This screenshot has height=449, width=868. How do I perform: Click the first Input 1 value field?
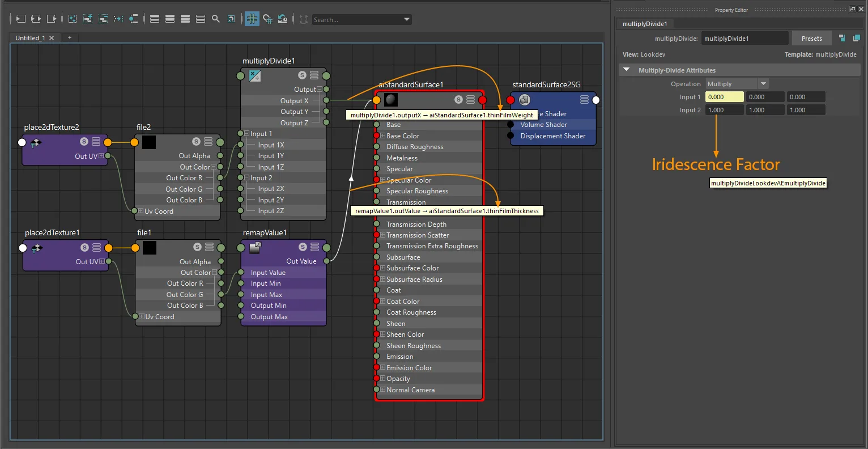724,97
